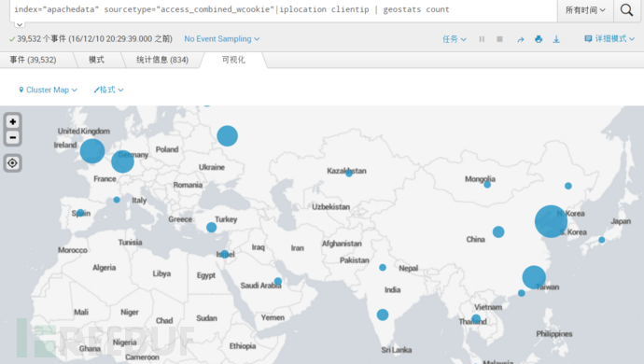Print the search results

click(539, 39)
